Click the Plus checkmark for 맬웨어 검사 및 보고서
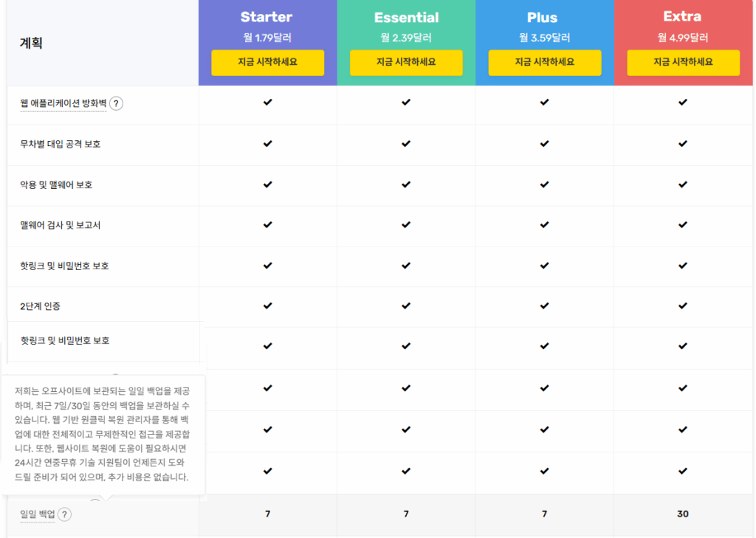 point(544,227)
